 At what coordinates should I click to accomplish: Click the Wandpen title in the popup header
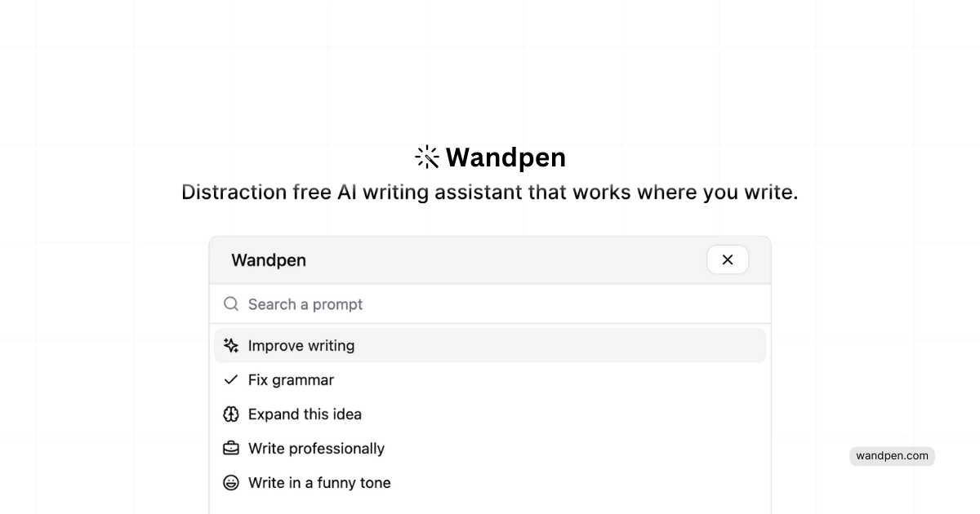tap(269, 259)
